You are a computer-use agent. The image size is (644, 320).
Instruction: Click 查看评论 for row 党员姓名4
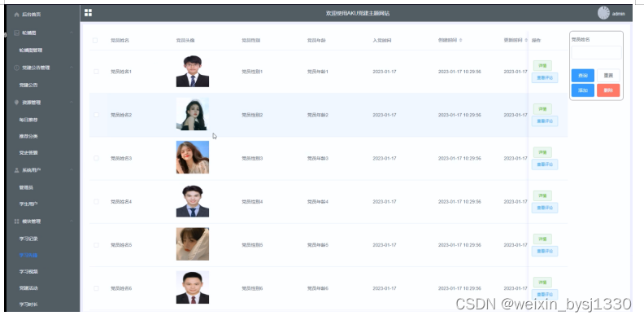[545, 208]
